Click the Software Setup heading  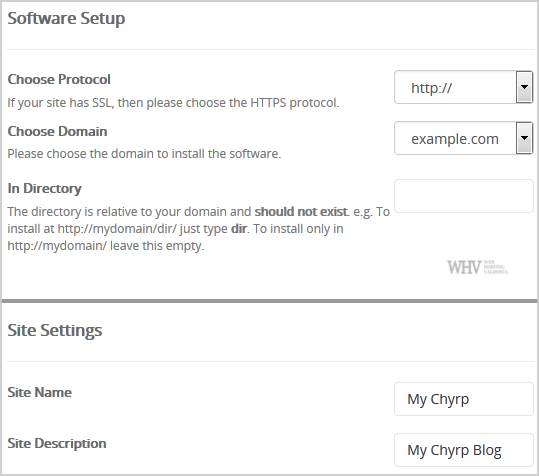(x=66, y=19)
